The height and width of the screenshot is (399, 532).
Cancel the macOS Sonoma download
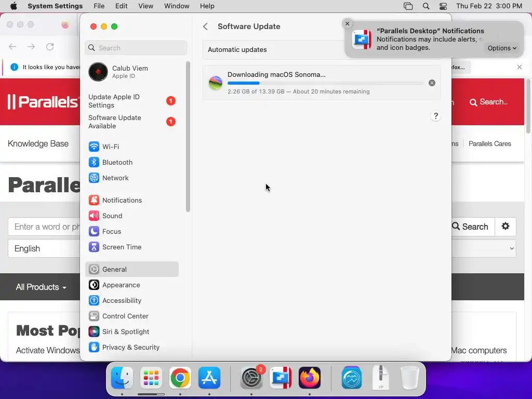tap(432, 83)
